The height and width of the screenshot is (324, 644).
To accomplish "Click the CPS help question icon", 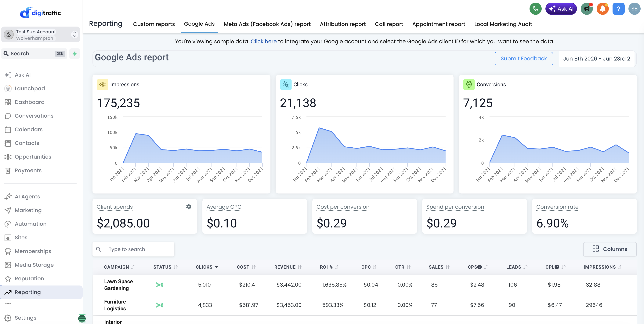I will coord(479,267).
